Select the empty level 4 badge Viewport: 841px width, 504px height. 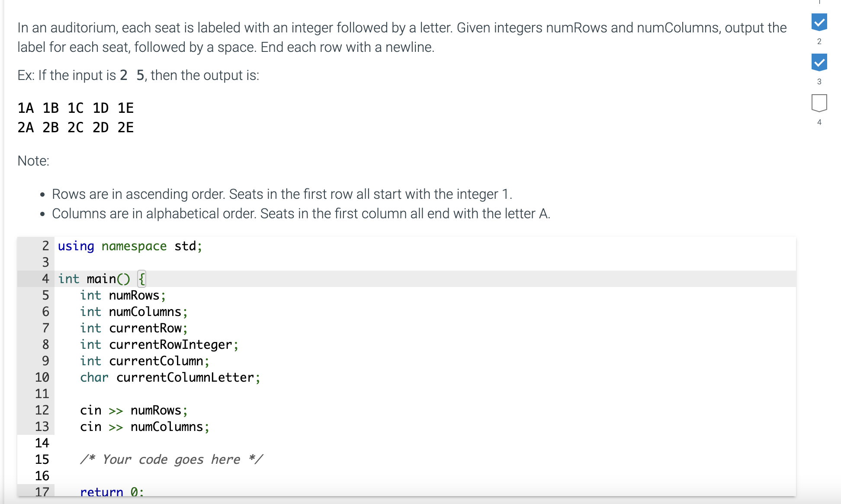[x=819, y=103]
